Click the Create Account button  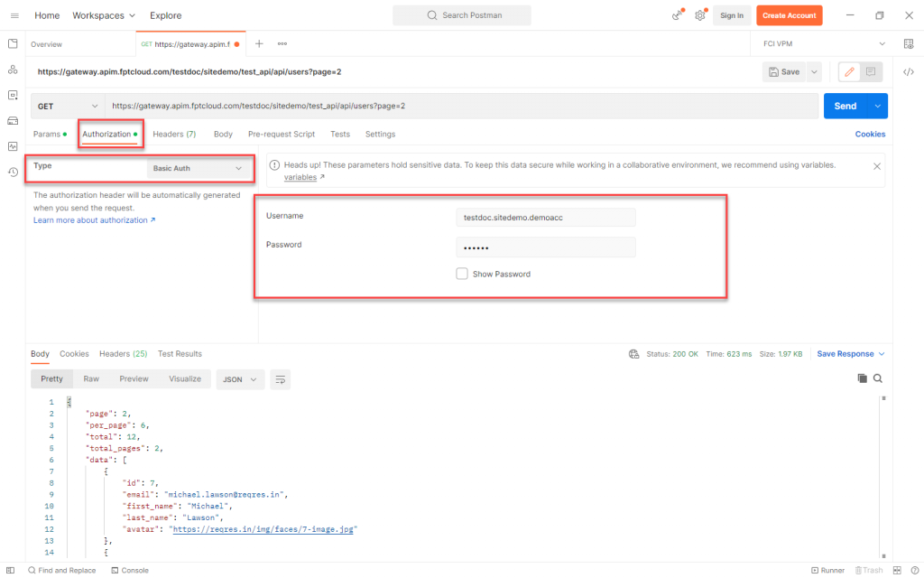(x=790, y=15)
